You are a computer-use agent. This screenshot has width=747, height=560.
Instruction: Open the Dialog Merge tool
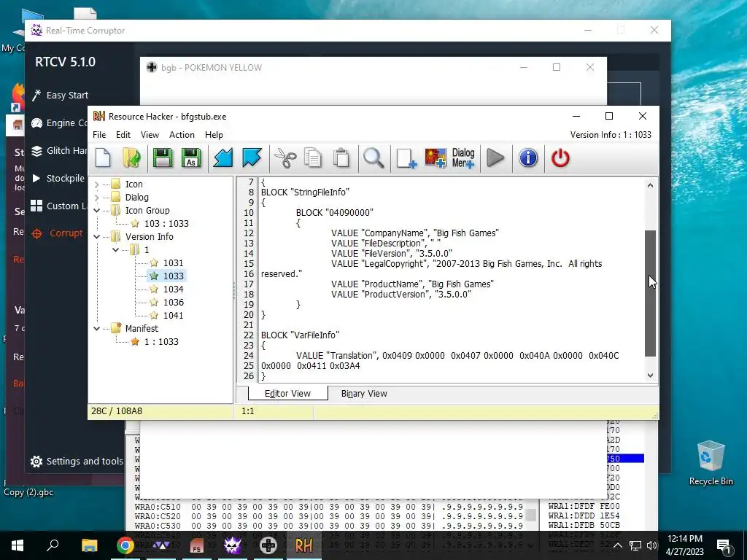pyautogui.click(x=463, y=158)
